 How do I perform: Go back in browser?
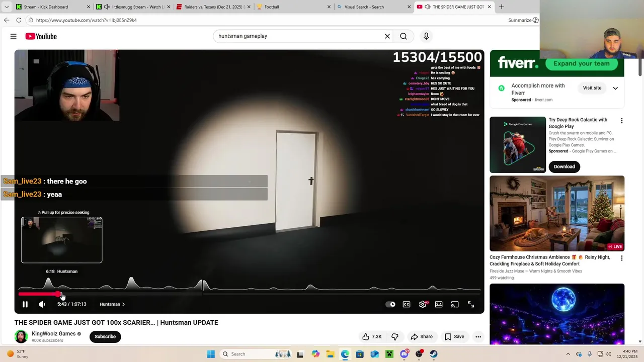pos(7,20)
